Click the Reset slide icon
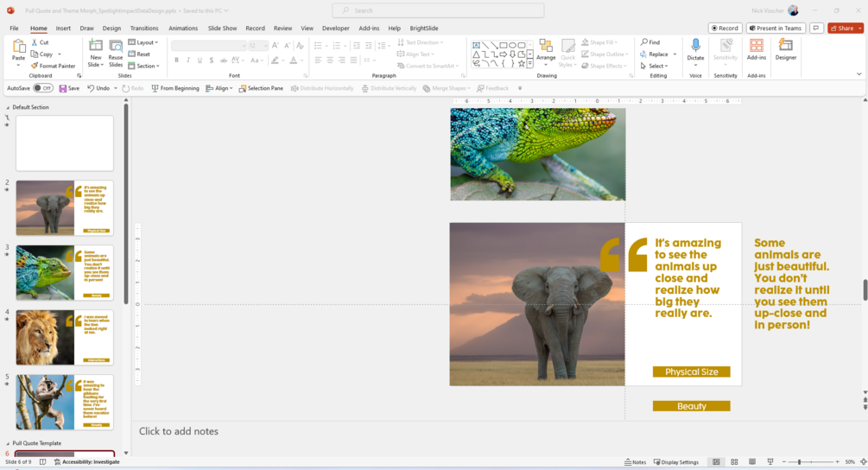The image size is (868, 470). click(x=132, y=54)
